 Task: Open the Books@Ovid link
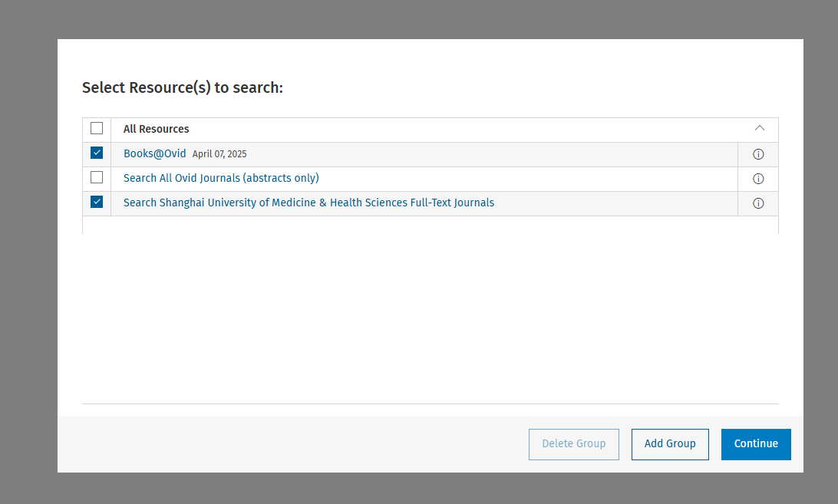pyautogui.click(x=154, y=153)
